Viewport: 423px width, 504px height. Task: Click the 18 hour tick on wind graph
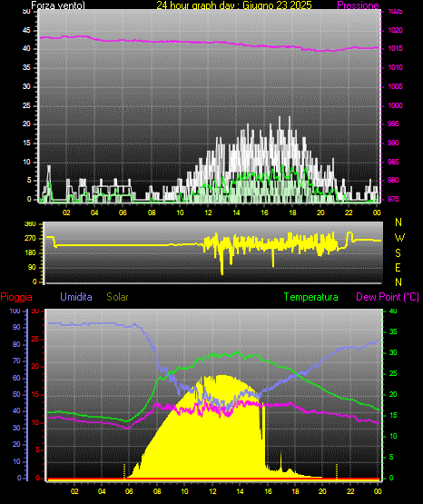[x=292, y=212]
